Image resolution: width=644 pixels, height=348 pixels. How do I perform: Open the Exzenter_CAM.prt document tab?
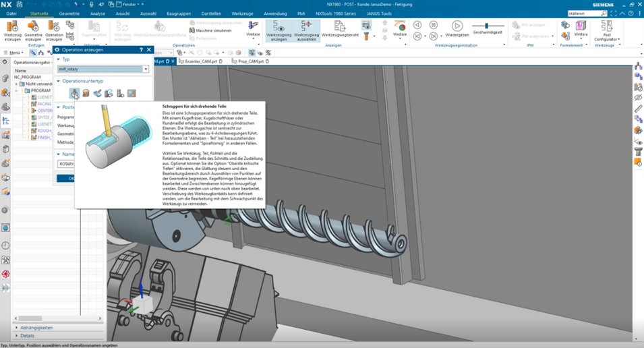pyautogui.click(x=201, y=61)
